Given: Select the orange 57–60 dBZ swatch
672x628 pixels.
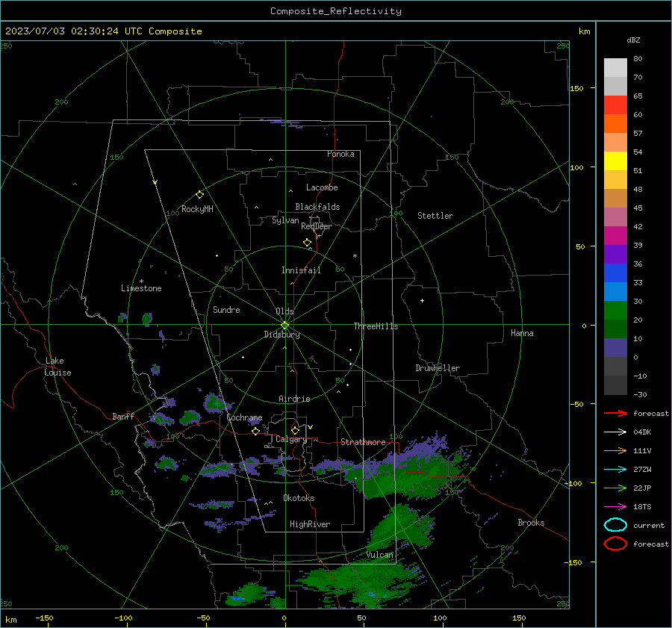Looking at the screenshot, I should tap(615, 124).
